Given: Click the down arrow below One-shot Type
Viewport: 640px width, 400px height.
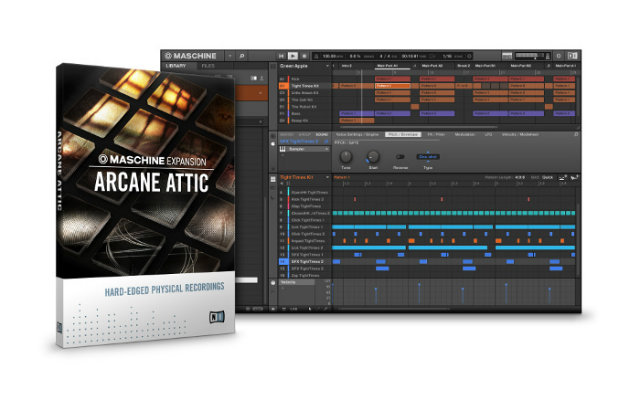Looking at the screenshot, I should tap(428, 162).
